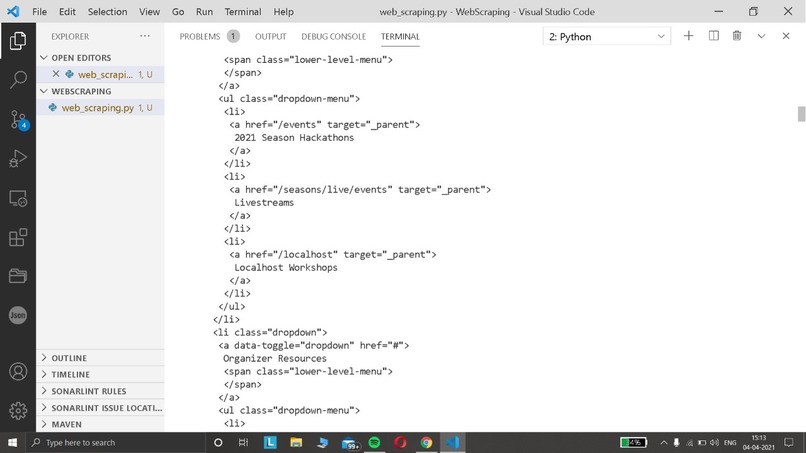Open volume control in system tray
The height and width of the screenshot is (453, 806).
click(714, 442)
